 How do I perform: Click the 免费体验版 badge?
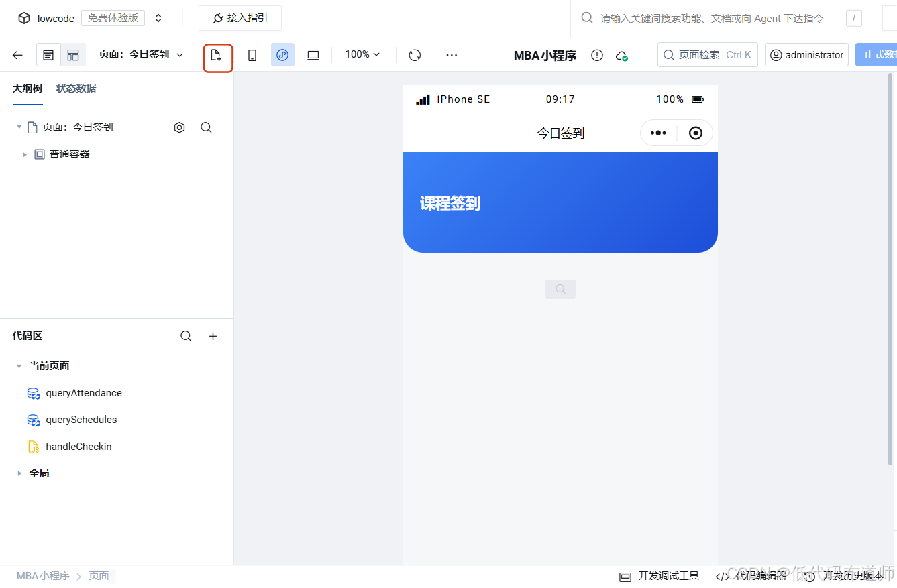tap(113, 18)
